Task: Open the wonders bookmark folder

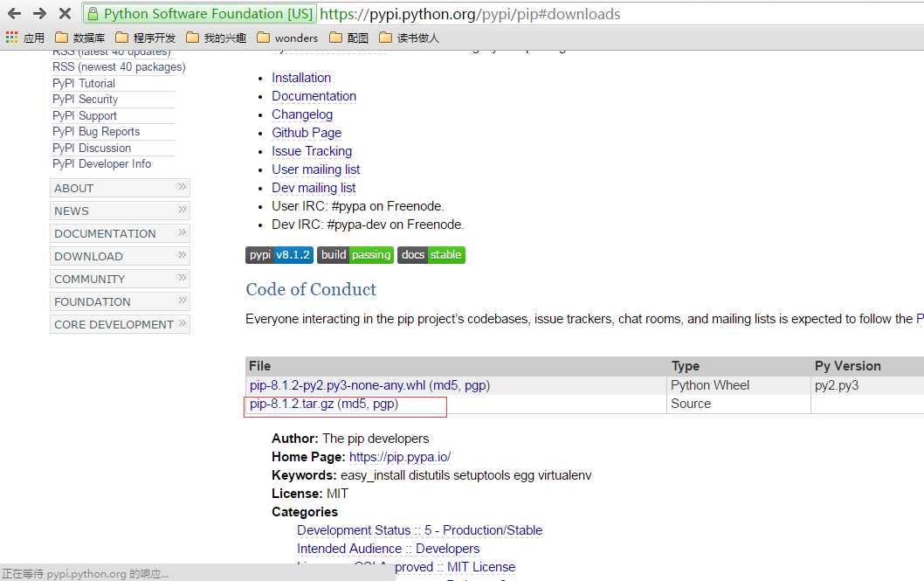Action: tap(287, 38)
